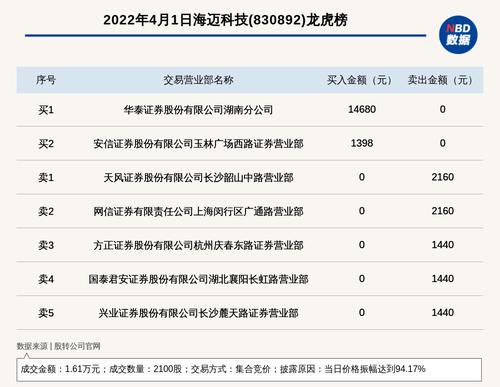Click sell amount 2160 in row 卖2
The height and width of the screenshot is (387, 500).
[x=443, y=211]
